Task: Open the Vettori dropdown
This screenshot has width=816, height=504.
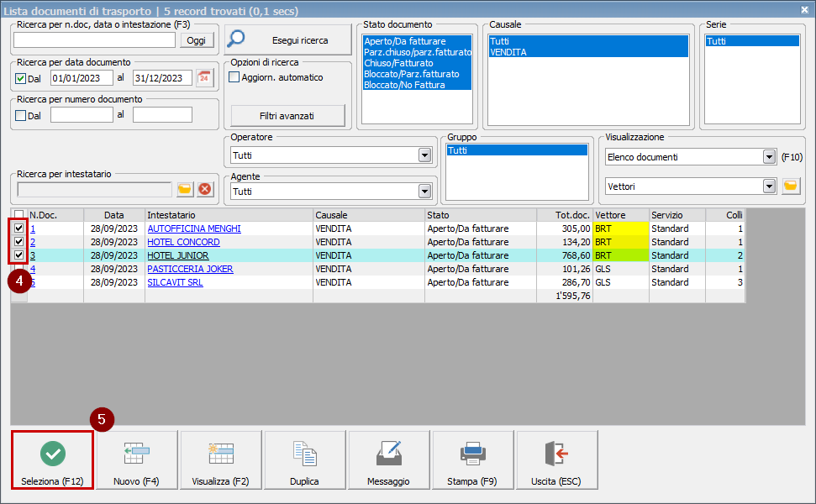Action: 769,186
